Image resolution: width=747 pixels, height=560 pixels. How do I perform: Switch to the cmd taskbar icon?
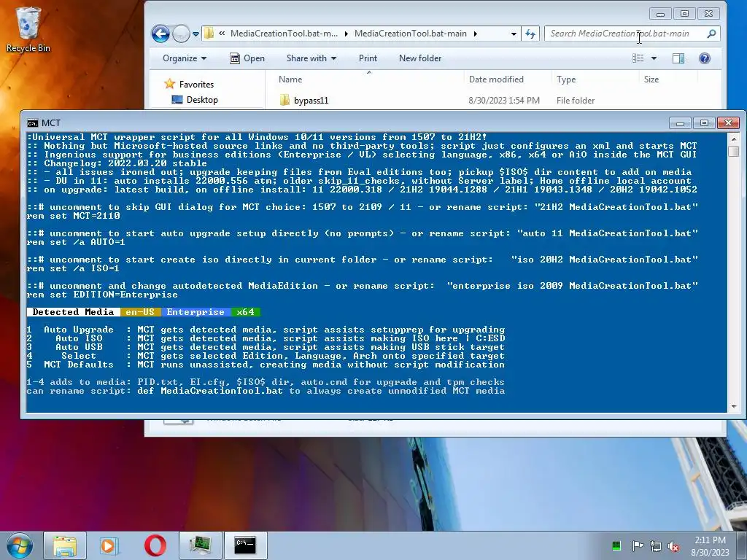[x=245, y=545]
